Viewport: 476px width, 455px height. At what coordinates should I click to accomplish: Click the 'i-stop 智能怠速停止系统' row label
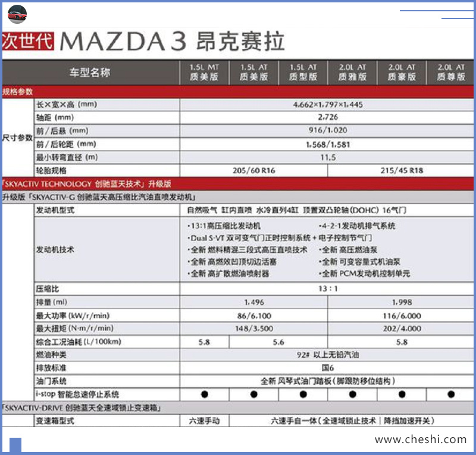coord(77,394)
